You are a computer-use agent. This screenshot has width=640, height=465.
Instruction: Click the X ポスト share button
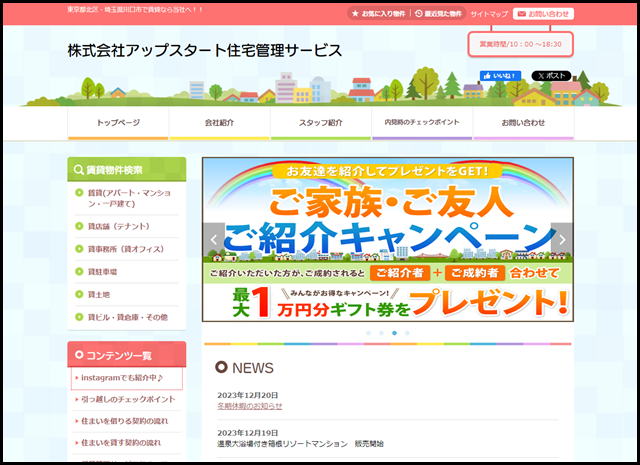[x=551, y=76]
